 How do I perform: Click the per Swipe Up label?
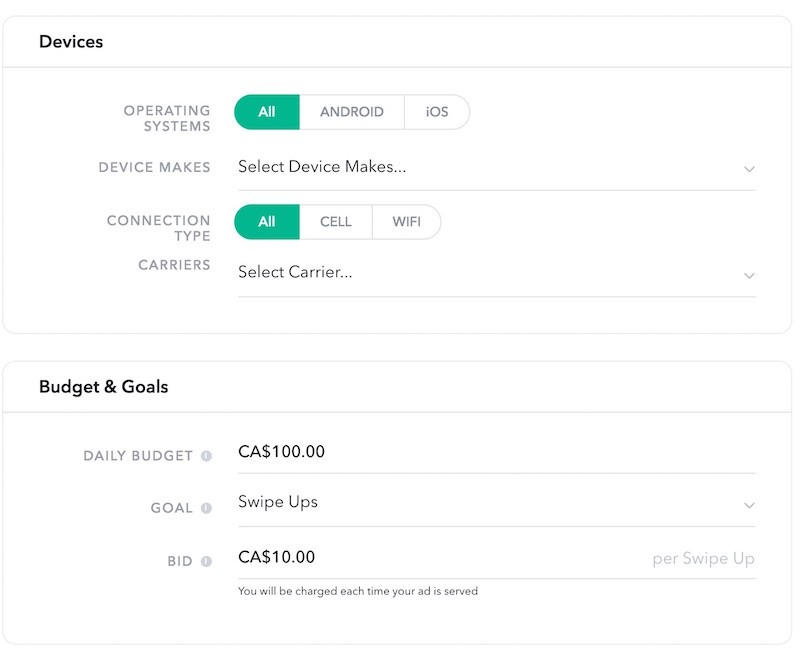(x=703, y=559)
